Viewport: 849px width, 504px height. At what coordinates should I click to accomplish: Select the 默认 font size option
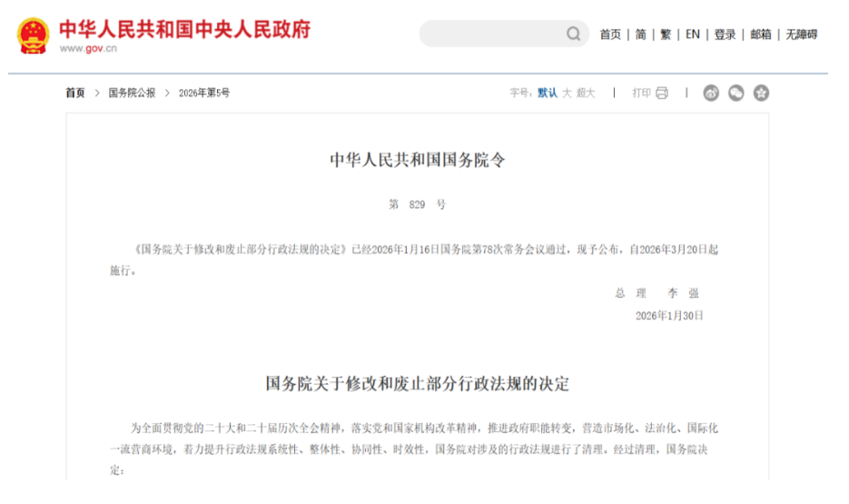pos(548,93)
